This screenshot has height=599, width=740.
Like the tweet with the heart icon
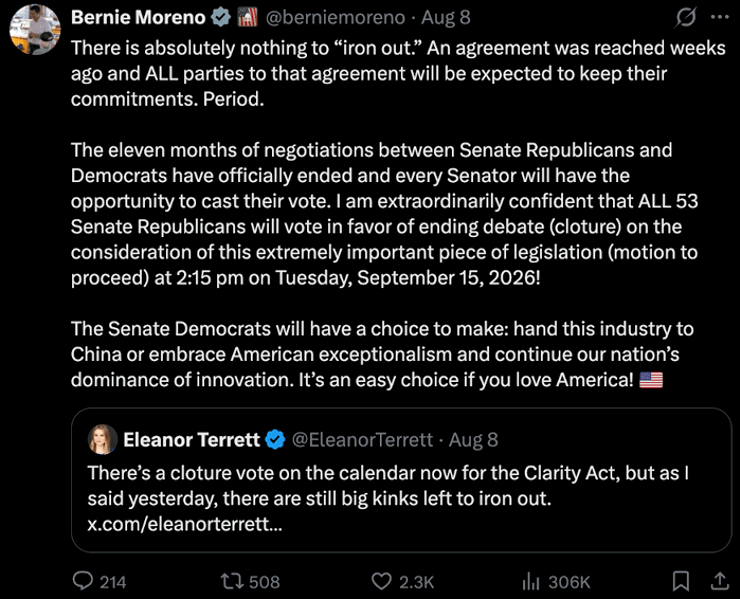click(381, 581)
